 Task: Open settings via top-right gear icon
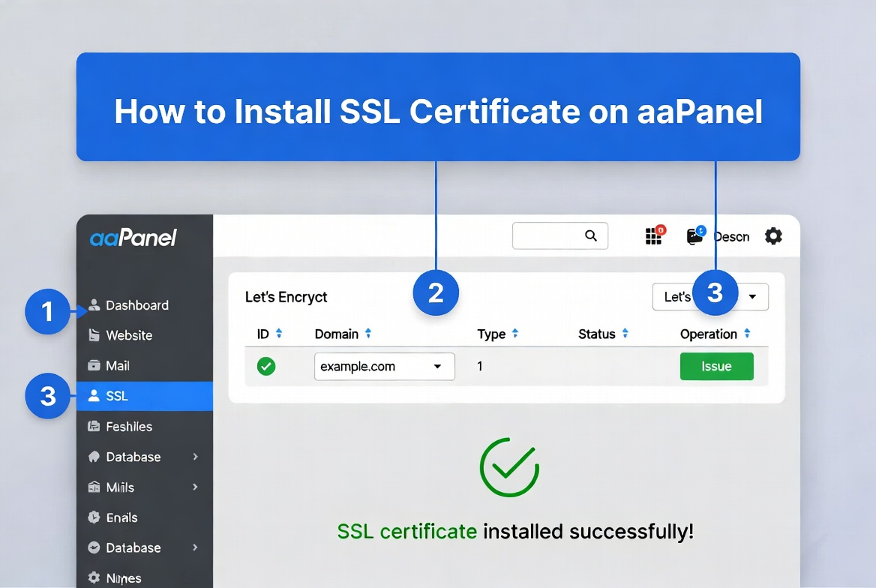773,235
